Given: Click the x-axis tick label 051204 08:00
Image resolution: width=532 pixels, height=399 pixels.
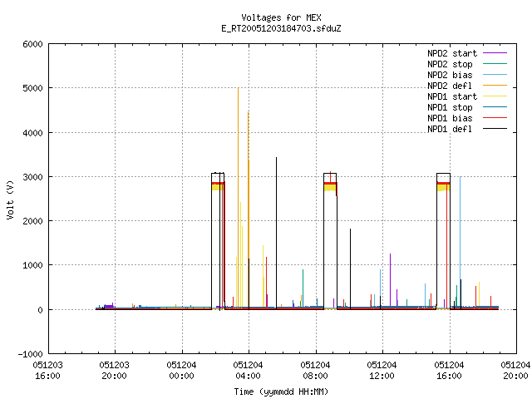Looking at the screenshot, I should (x=315, y=371).
